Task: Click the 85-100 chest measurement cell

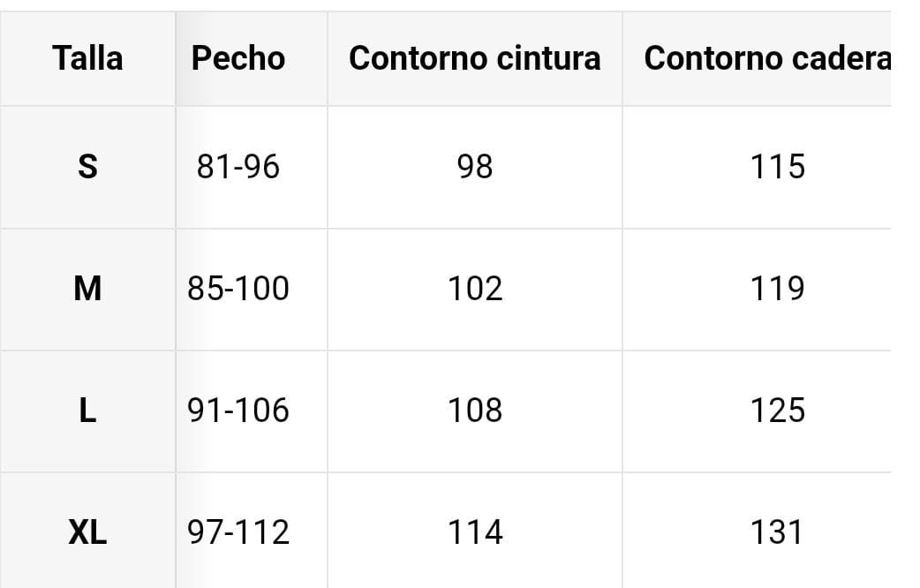Action: click(238, 289)
